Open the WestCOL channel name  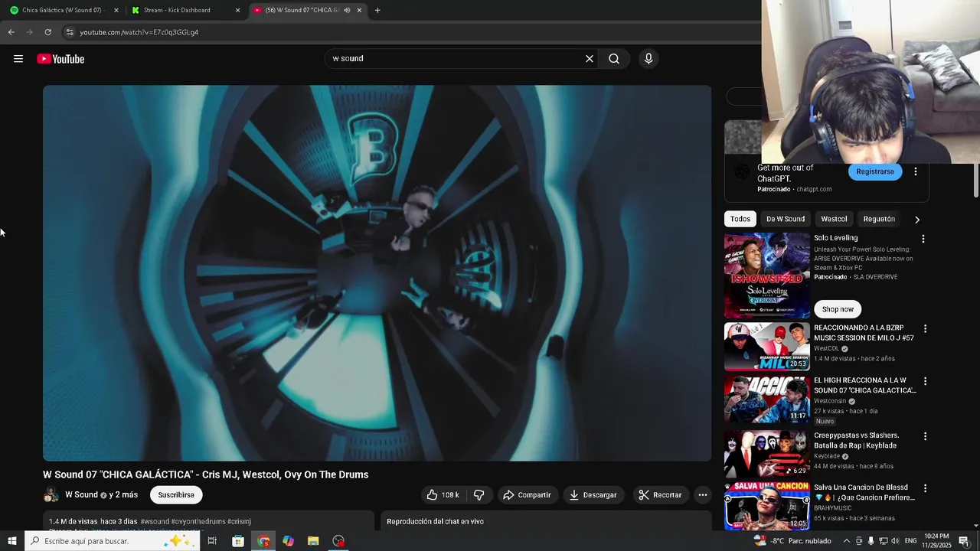pos(827,349)
